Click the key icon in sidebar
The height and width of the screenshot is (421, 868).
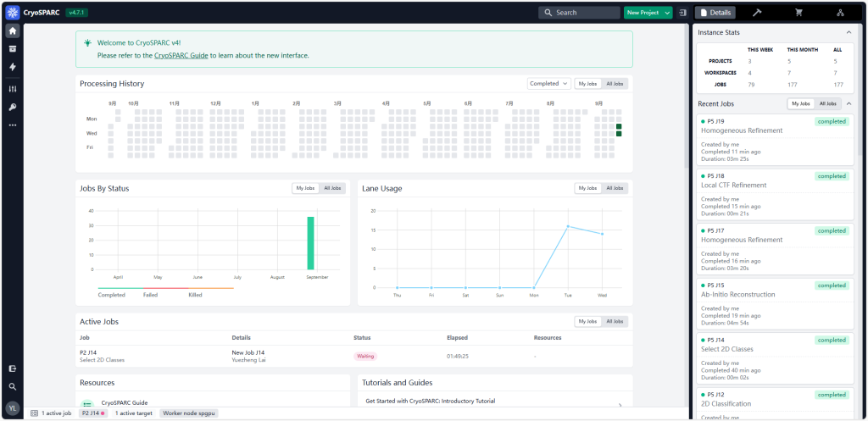(12, 107)
